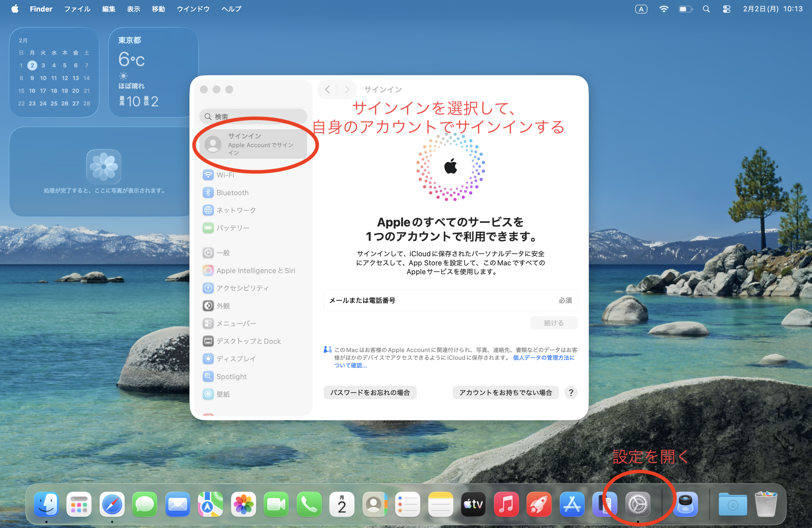Image resolution: width=812 pixels, height=528 pixels.
Task: Open ディスプレイ settings in sidebar
Action: (x=253, y=359)
